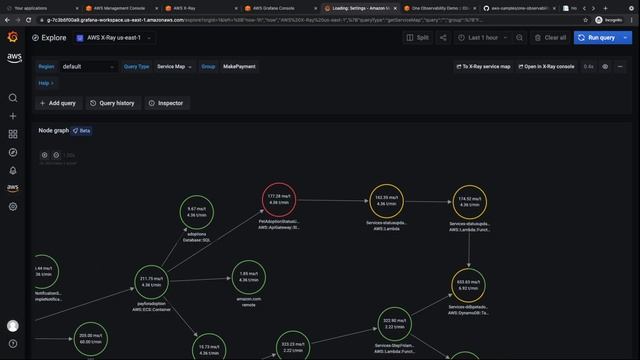Open the Configuration gear icon

click(x=13, y=207)
